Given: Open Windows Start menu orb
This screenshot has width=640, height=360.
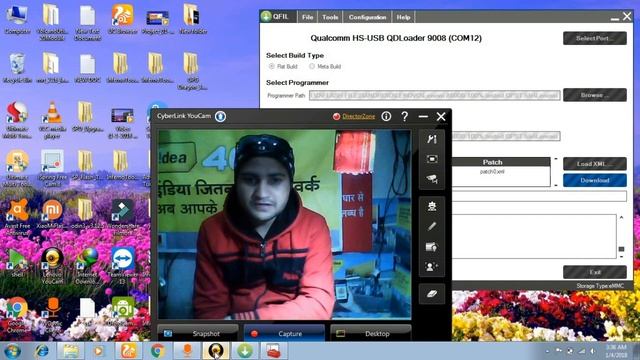Looking at the screenshot, I should (12, 351).
